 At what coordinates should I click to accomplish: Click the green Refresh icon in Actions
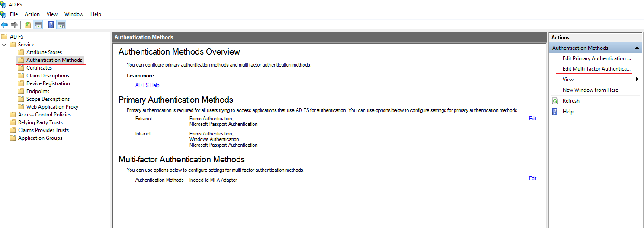(x=555, y=101)
